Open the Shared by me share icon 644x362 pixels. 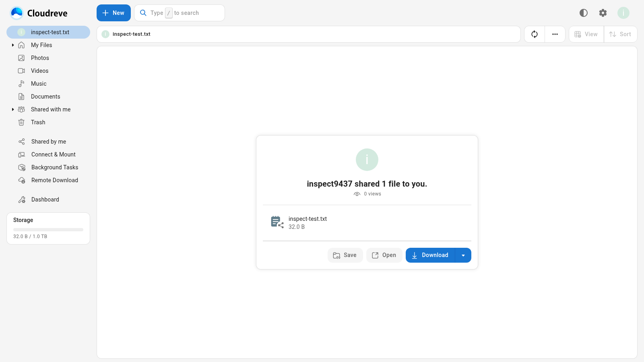pyautogui.click(x=22, y=142)
